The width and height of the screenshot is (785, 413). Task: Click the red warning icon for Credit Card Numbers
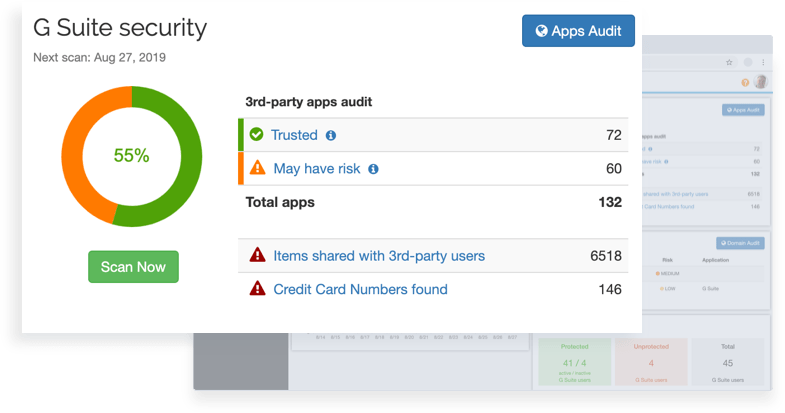point(257,288)
